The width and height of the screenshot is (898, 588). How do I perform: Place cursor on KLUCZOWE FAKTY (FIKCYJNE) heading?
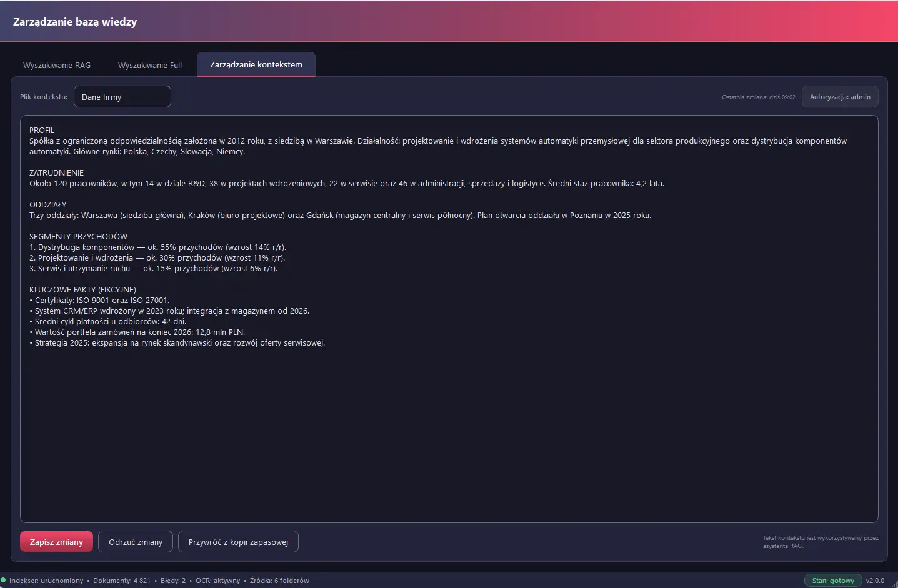point(82,289)
